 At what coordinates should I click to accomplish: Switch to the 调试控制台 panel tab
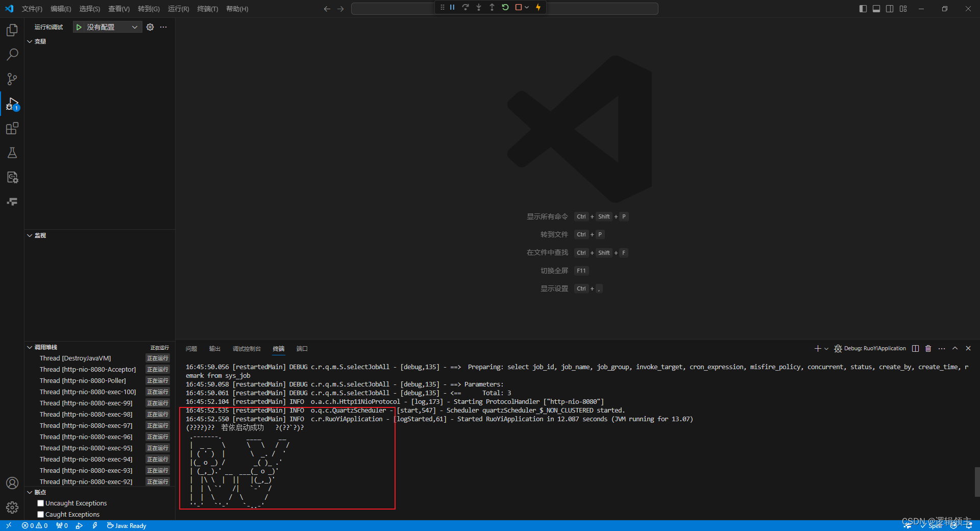(247, 349)
